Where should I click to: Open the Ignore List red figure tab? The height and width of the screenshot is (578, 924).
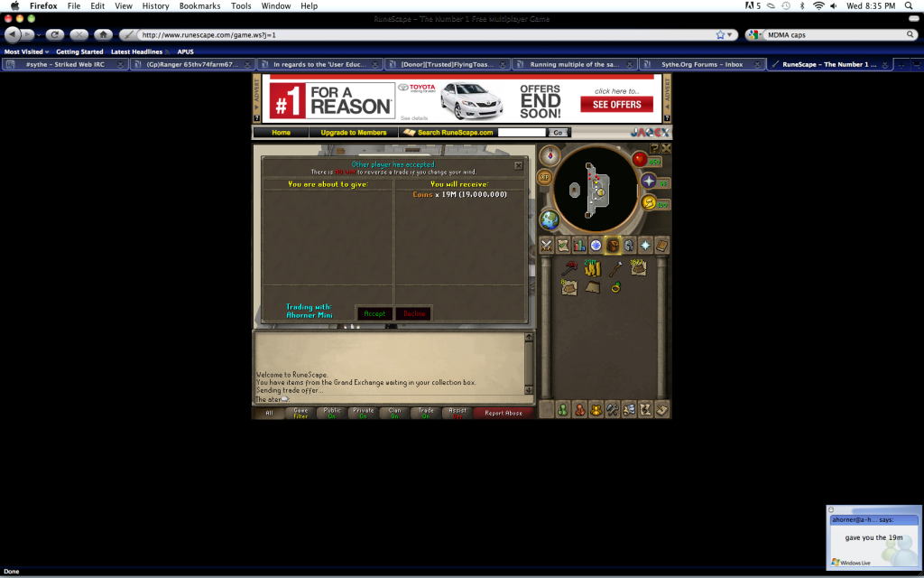click(x=579, y=409)
